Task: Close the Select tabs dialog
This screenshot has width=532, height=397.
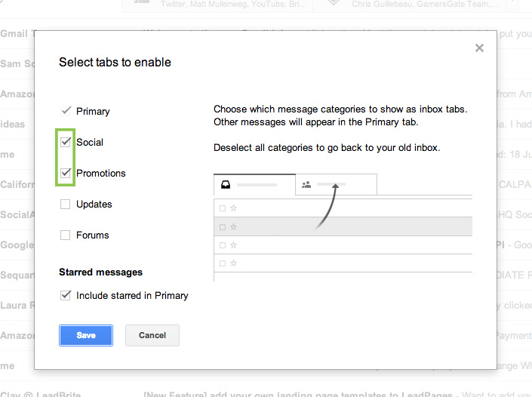Action: tap(478, 48)
